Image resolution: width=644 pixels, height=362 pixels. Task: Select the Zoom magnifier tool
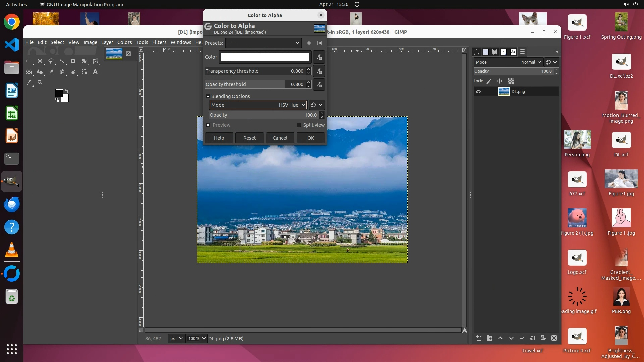40,82
